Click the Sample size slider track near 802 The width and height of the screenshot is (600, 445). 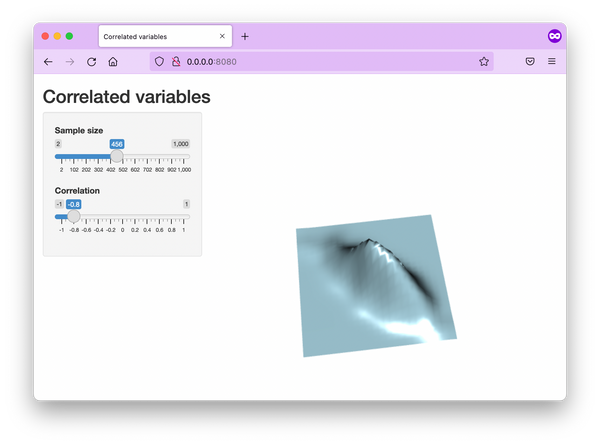tap(159, 156)
